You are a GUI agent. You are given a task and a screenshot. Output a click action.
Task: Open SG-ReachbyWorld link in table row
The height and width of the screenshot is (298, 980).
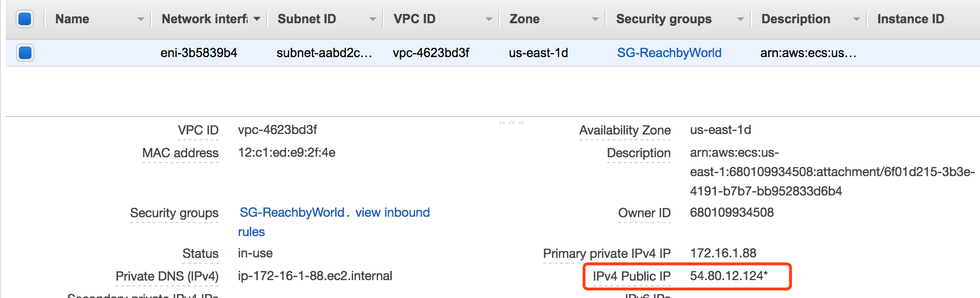(x=669, y=53)
